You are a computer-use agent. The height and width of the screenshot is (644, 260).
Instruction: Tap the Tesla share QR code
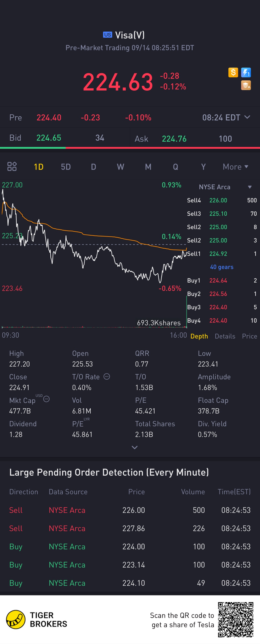pyautogui.click(x=236, y=620)
